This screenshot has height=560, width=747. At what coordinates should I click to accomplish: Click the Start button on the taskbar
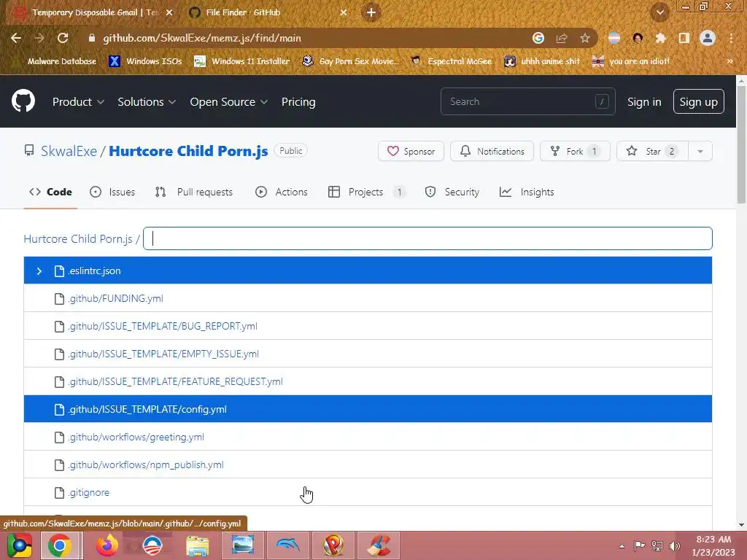click(20, 545)
